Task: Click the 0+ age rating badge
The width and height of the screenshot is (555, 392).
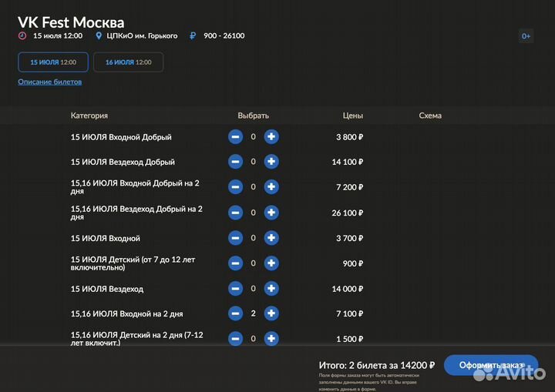Action: point(526,35)
